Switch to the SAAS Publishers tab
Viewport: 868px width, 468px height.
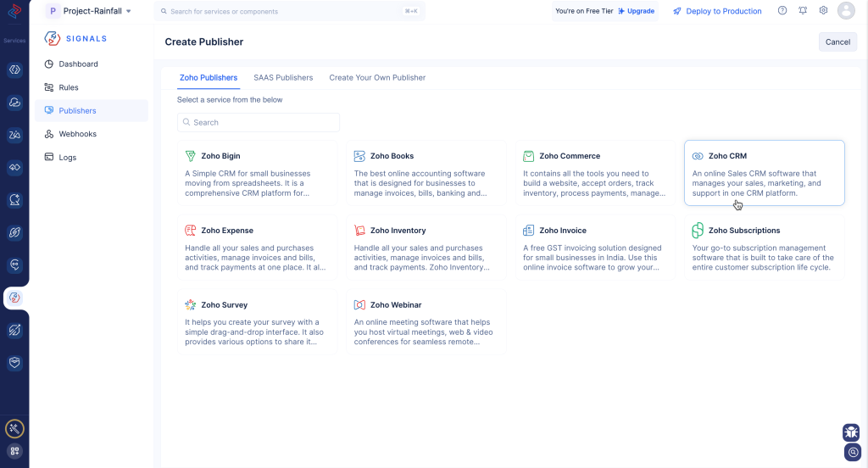[x=283, y=77]
